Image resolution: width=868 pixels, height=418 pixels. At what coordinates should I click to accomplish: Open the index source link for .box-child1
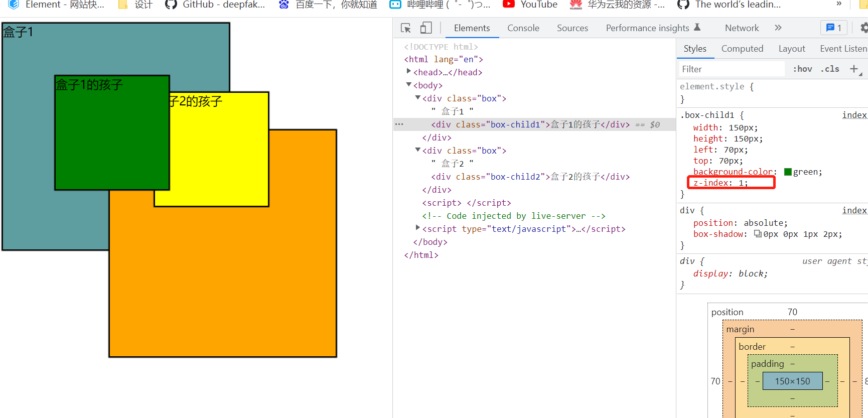pos(854,115)
